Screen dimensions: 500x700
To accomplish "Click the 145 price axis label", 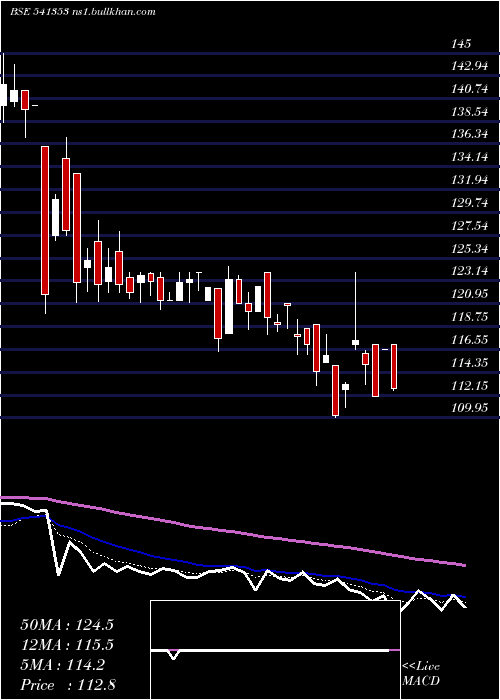I will click(x=461, y=44).
